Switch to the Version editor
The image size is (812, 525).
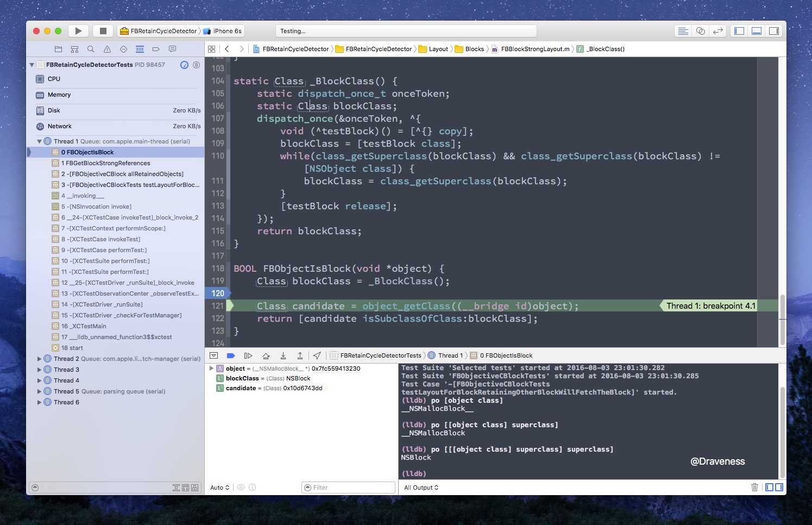click(x=718, y=31)
